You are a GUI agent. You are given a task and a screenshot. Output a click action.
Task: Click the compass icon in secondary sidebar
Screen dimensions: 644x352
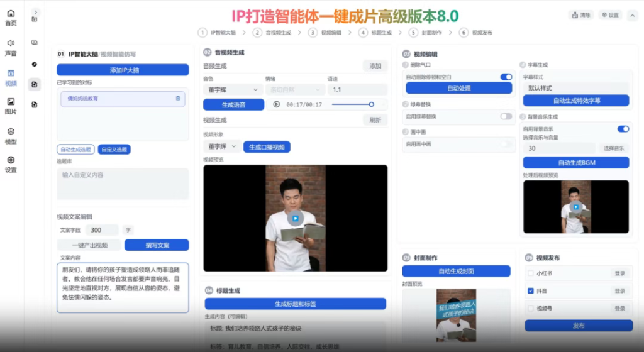tap(35, 64)
